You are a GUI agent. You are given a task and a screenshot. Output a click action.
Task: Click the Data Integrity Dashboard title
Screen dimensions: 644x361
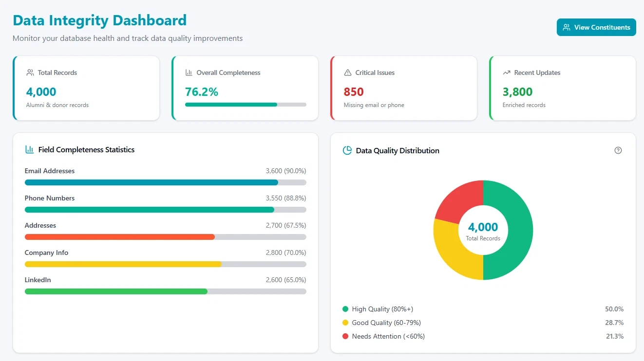(99, 20)
